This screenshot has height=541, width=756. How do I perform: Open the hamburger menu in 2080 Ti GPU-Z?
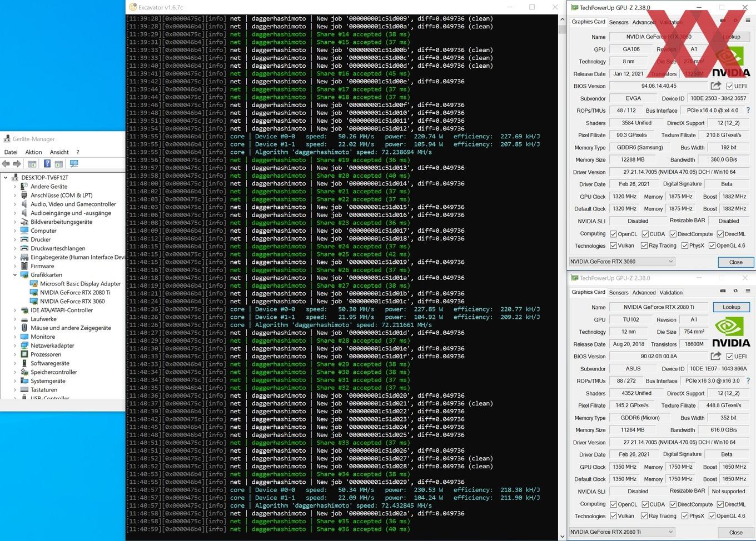click(x=748, y=291)
